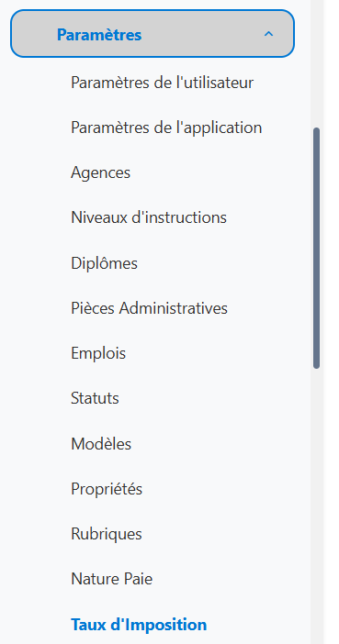Go to Statuts settings
The image size is (339, 644).
tap(95, 398)
